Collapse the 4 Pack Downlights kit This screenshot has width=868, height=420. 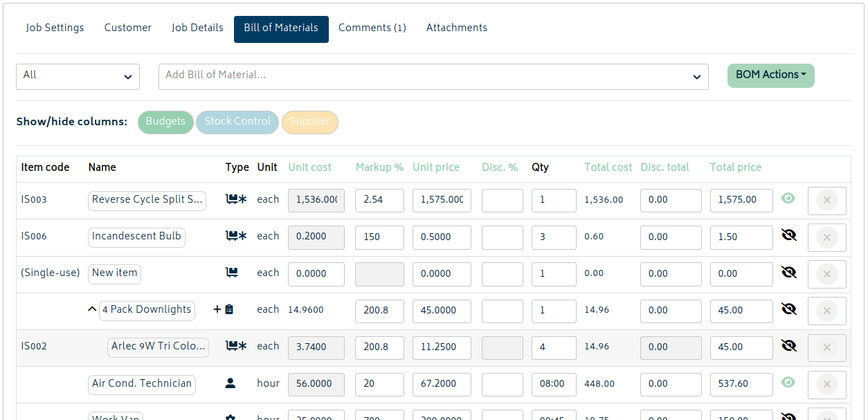(x=92, y=309)
